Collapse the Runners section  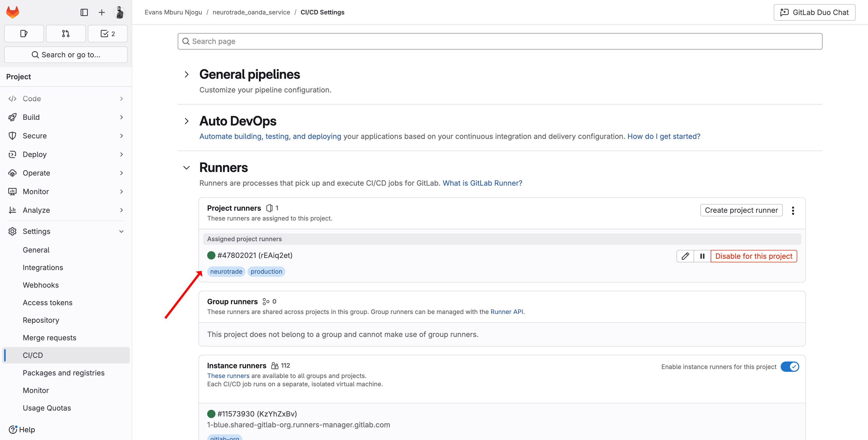coord(187,168)
